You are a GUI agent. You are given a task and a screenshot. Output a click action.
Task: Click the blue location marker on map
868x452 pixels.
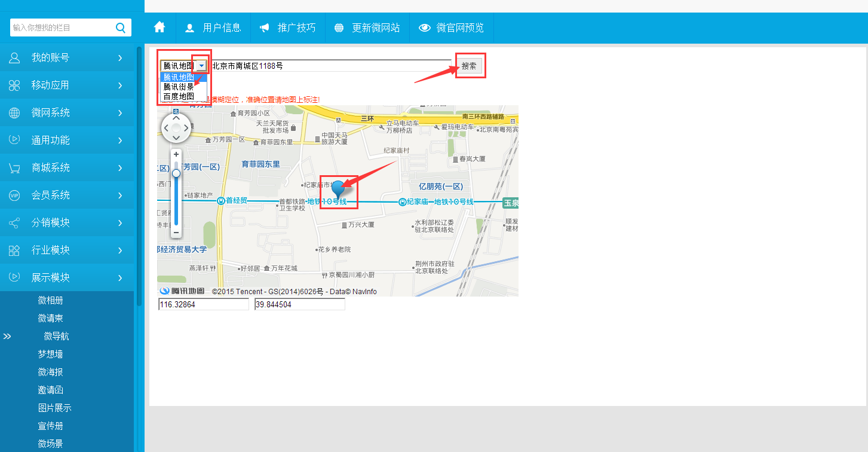339,189
